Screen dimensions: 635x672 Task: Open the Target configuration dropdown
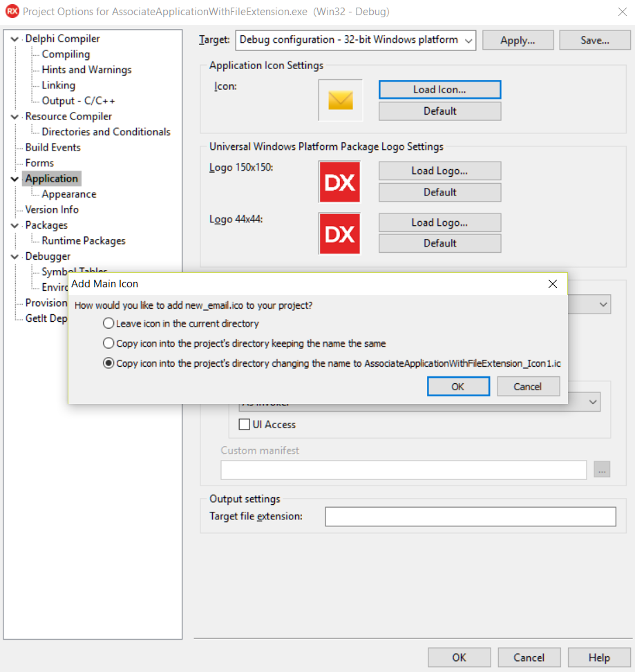pos(356,40)
